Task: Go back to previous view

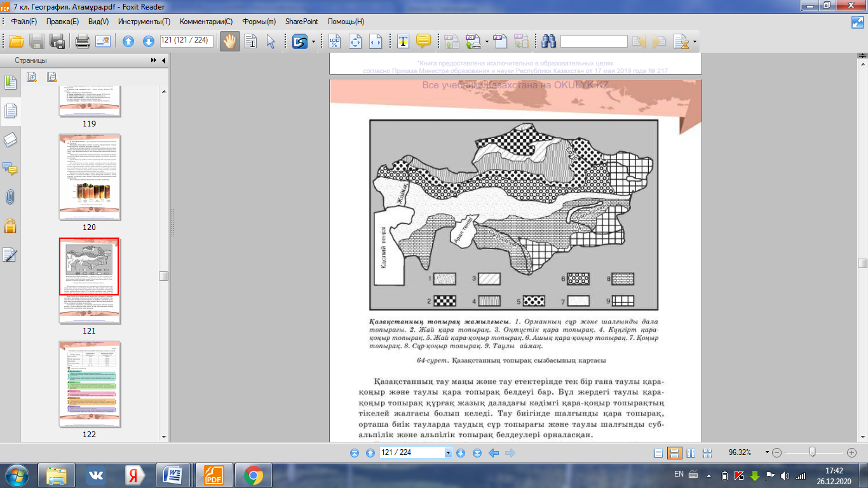Action: 492,453
